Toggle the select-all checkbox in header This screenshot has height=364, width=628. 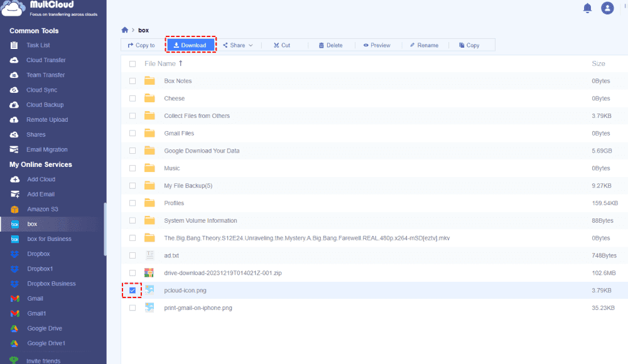133,64
